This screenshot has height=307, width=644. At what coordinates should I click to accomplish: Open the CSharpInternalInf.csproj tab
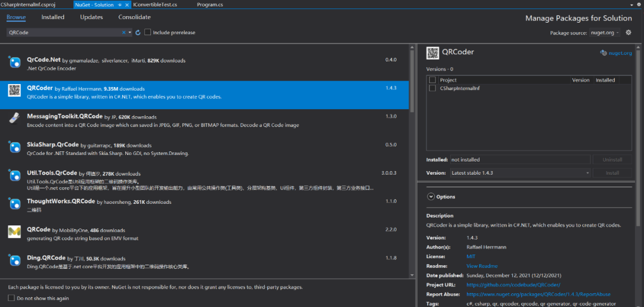point(28,5)
